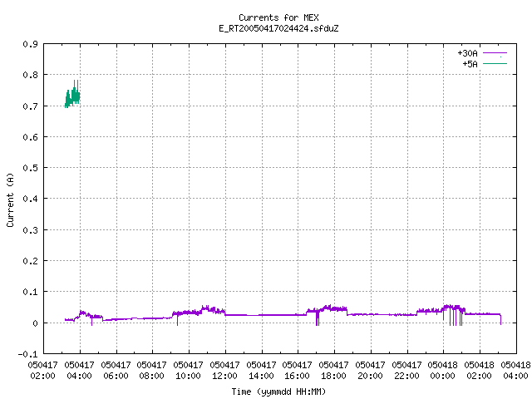Click the '+5A' legend label
This screenshot has height=399, width=532.
(x=470, y=64)
